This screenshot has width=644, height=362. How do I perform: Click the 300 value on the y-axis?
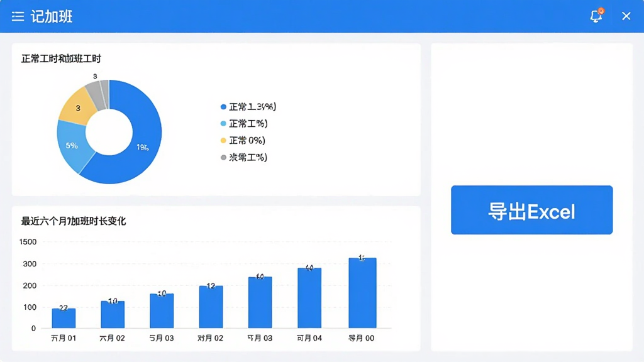coord(30,264)
